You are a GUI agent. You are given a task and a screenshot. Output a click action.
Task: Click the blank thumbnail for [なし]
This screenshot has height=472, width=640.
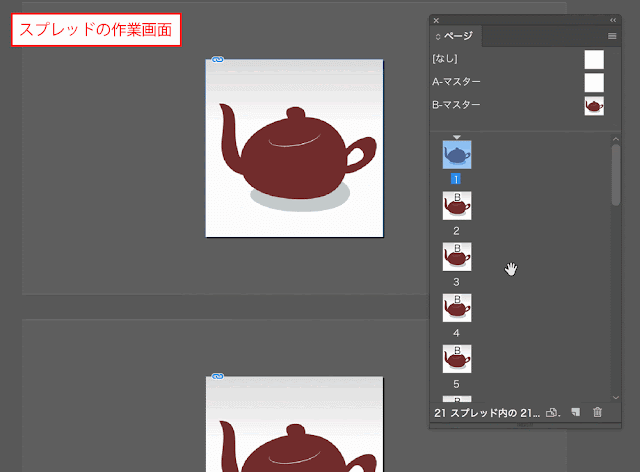594,60
